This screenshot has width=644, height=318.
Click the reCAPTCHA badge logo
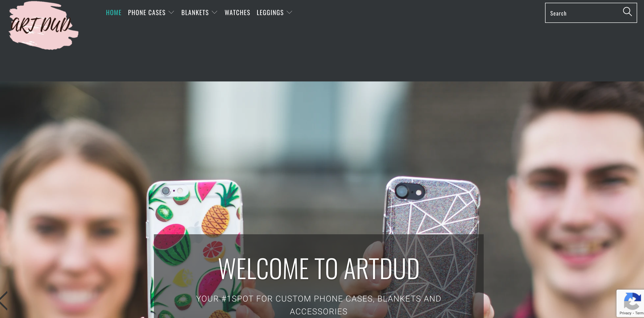point(632,301)
